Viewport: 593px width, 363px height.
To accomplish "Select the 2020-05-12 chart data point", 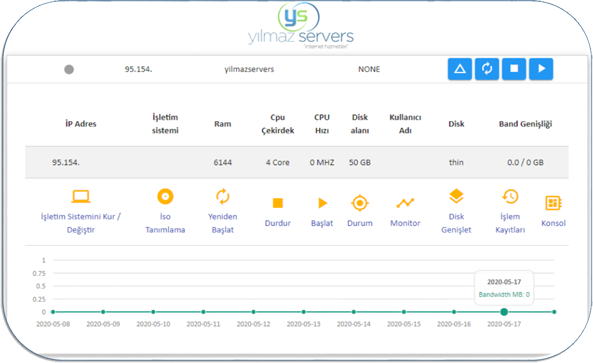I will coord(253,312).
